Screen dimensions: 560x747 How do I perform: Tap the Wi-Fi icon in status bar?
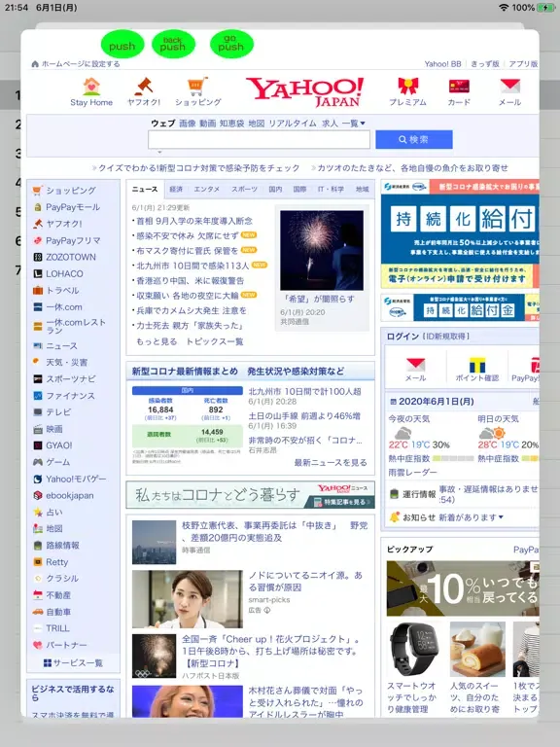(x=504, y=8)
